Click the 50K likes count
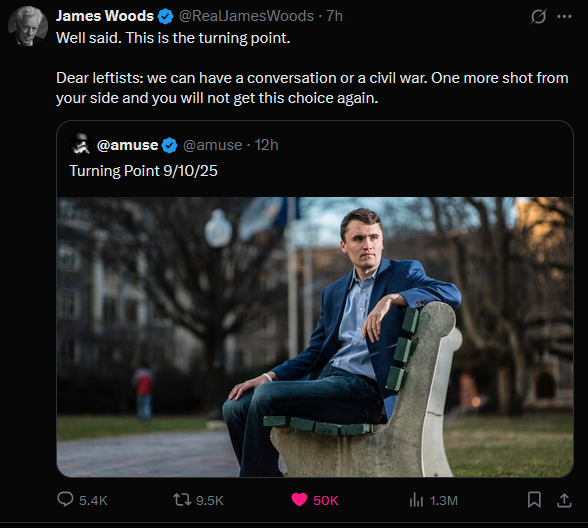 326,501
